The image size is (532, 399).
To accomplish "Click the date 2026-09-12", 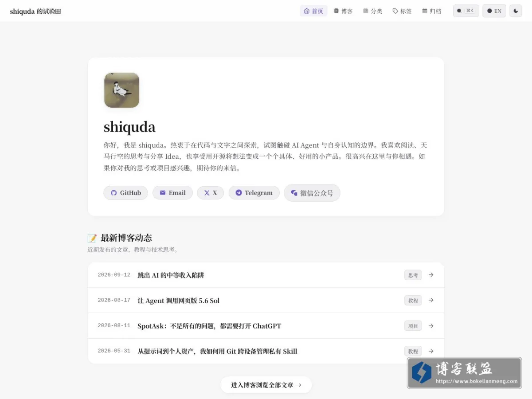I will click(114, 275).
